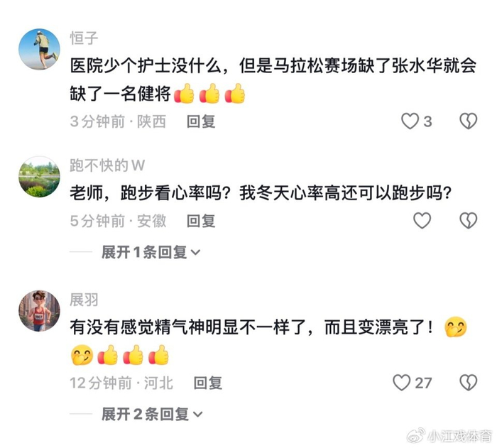Screen dimensions: 497x448
Task: Open 恒子's runner profile avatar
Action: (39, 49)
